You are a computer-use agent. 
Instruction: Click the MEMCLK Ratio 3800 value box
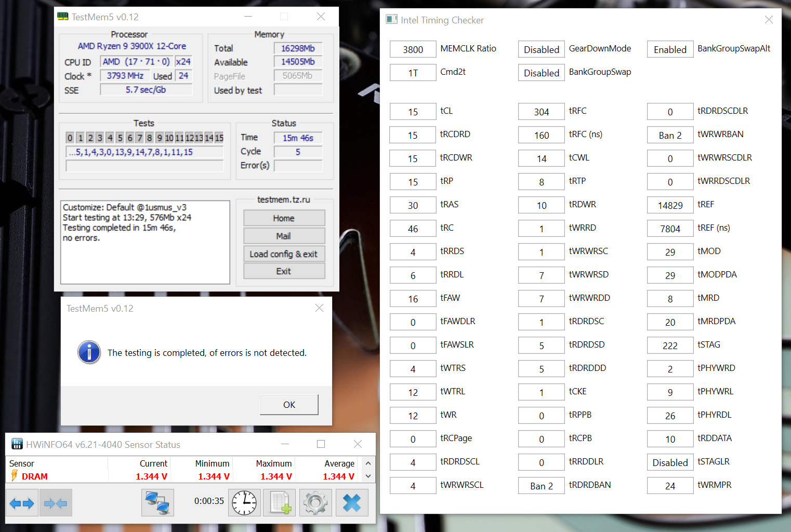pyautogui.click(x=413, y=49)
